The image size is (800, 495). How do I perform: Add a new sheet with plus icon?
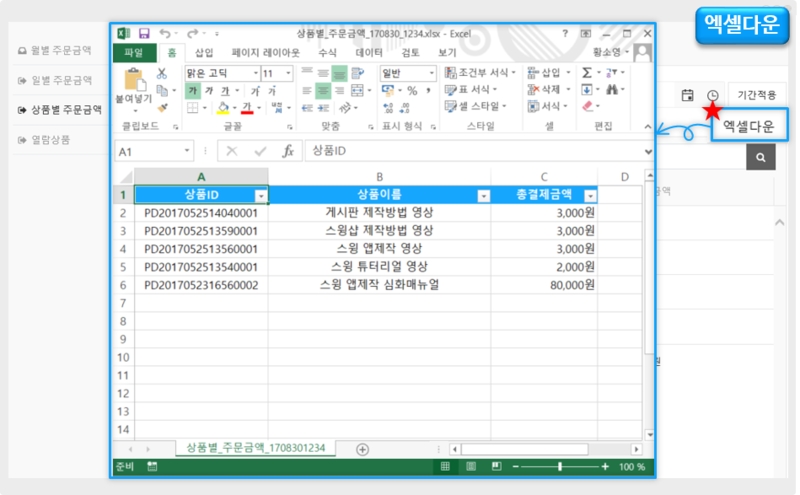(362, 449)
